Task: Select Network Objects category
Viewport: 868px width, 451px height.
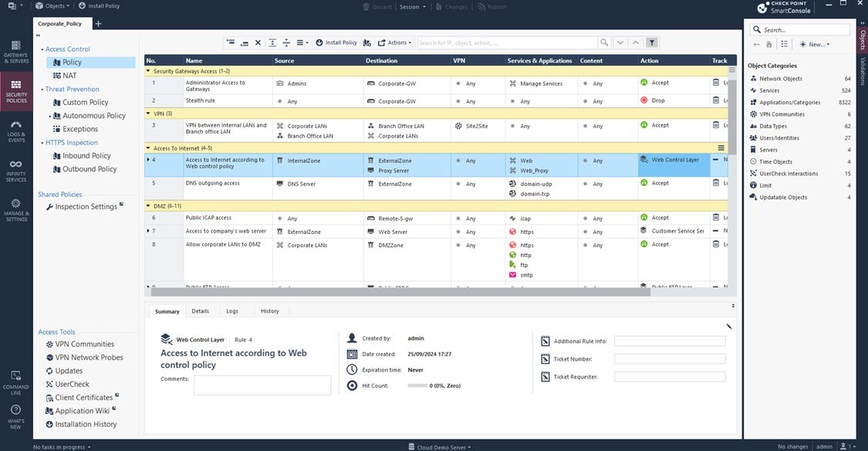Action: click(781, 79)
